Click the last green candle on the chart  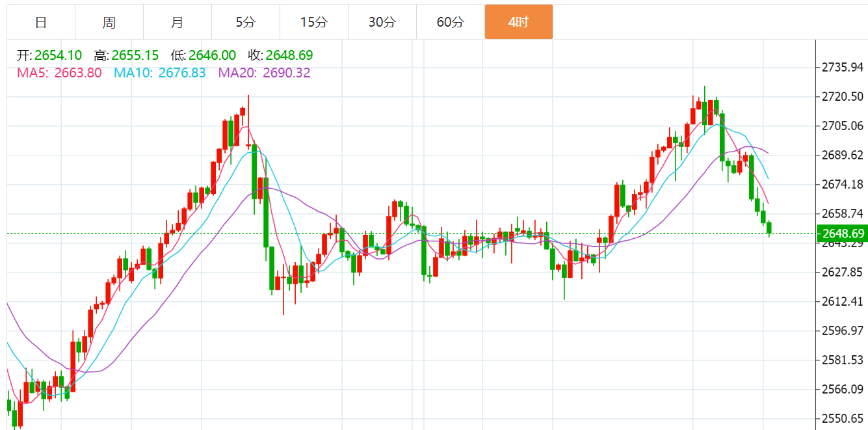(x=769, y=227)
